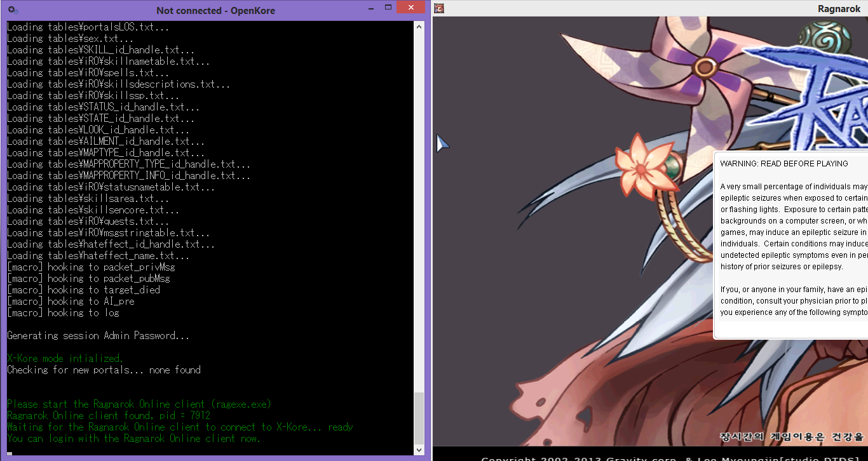Click the console input cursor at the prompt
This screenshot has width=868, height=461.
tap(9, 453)
